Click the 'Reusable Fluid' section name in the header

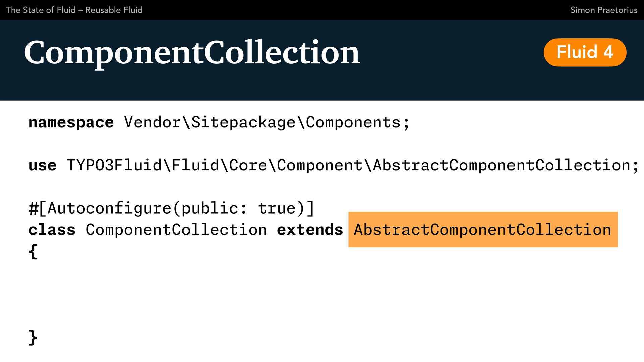114,10
